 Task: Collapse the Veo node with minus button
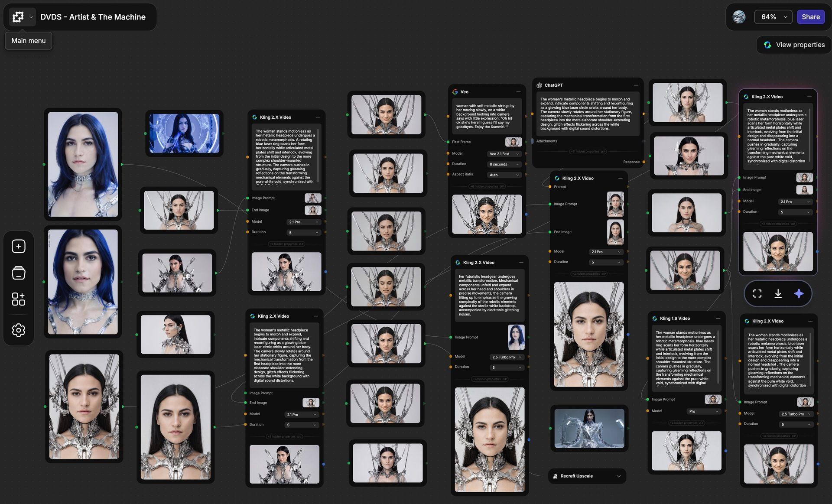(x=518, y=92)
